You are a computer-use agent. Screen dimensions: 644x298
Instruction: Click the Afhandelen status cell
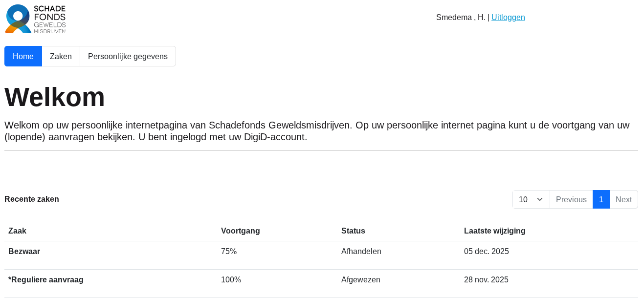(x=361, y=252)
